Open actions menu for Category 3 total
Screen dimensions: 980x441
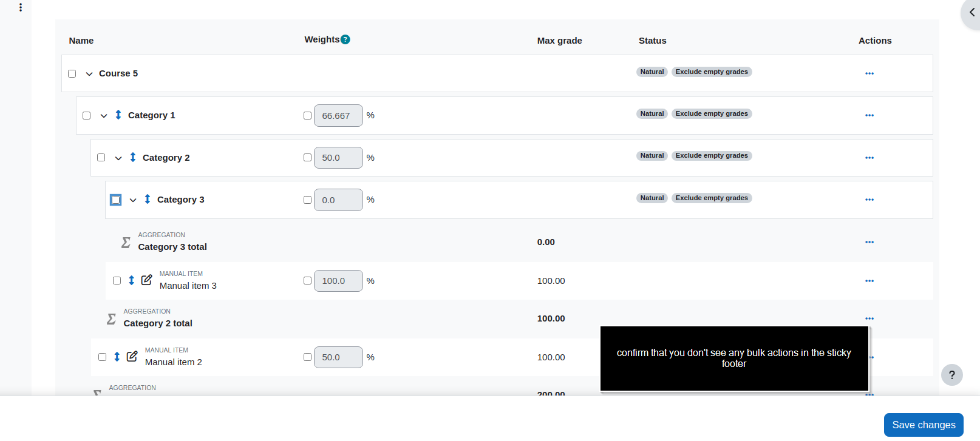pos(869,242)
